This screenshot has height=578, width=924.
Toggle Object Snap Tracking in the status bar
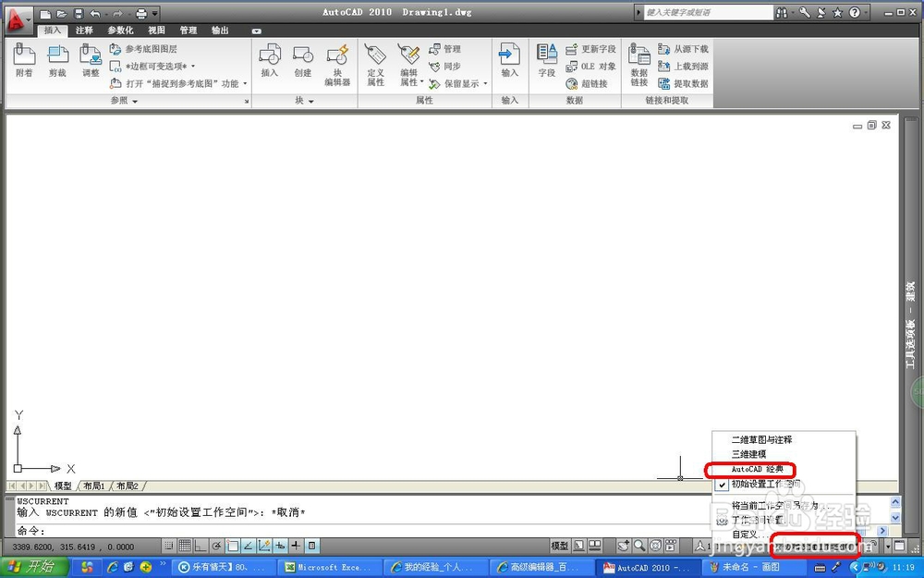(248, 547)
